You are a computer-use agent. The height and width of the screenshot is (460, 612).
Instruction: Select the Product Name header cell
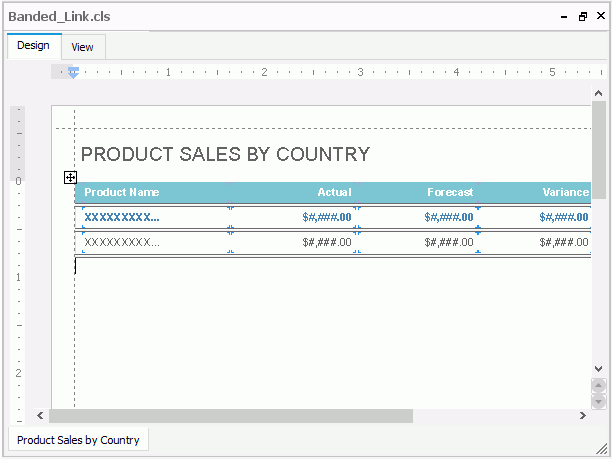coord(122,192)
